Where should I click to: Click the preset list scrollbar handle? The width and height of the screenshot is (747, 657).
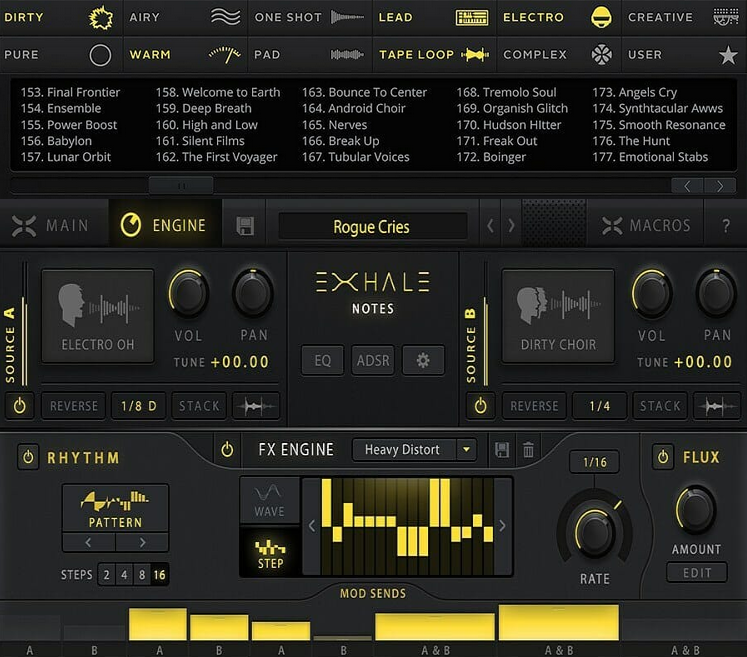pyautogui.click(x=181, y=185)
